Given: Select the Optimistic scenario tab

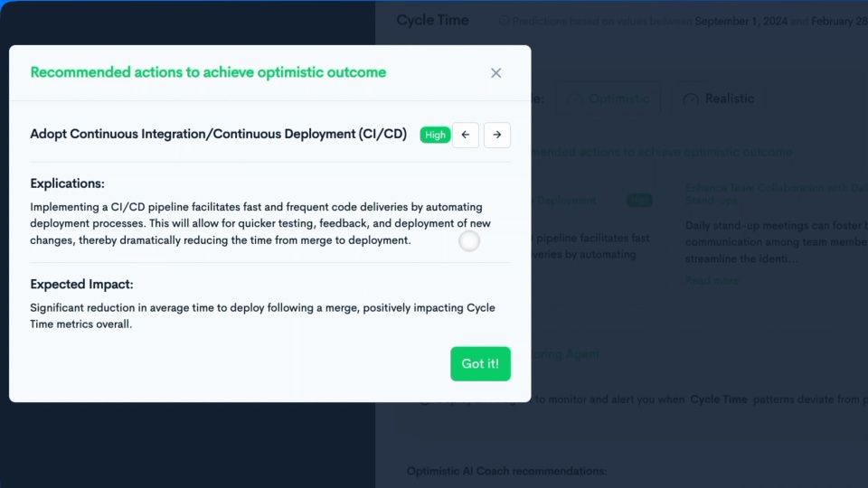Looking at the screenshot, I should [608, 99].
